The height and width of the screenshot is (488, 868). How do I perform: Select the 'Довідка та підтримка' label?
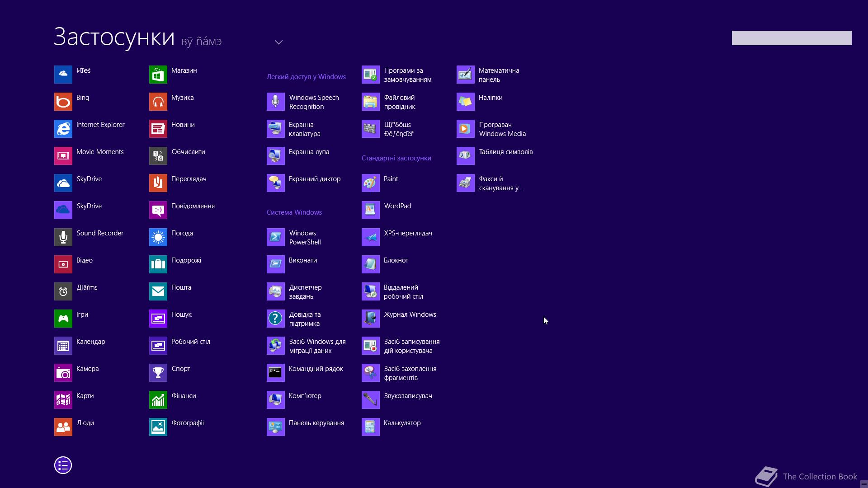(305, 319)
